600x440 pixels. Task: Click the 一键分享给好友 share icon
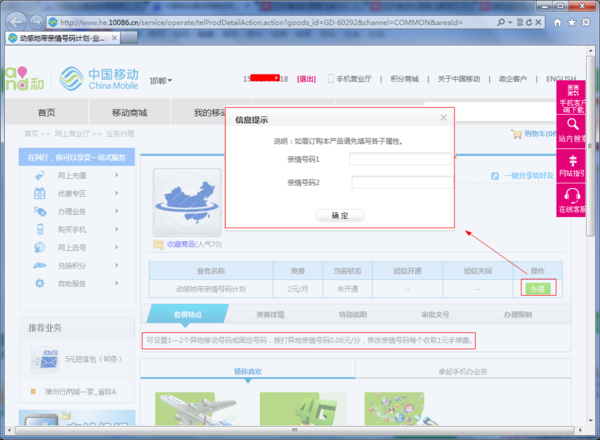[x=495, y=176]
